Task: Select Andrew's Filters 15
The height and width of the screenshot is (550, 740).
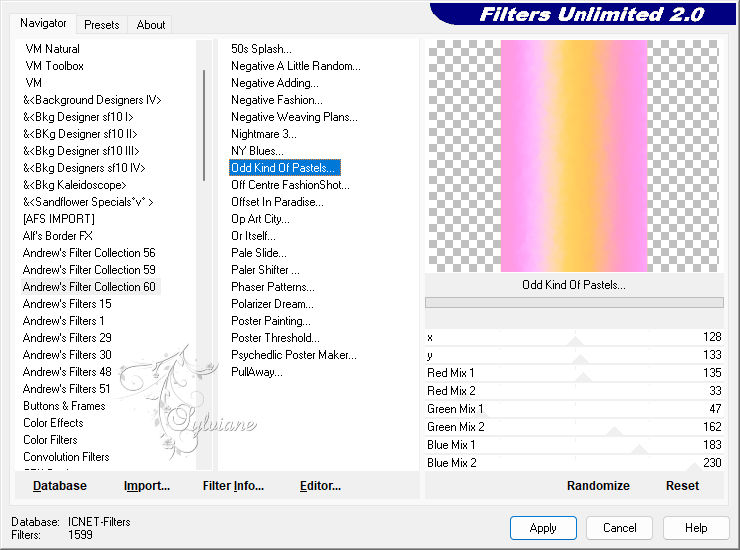Action: click(67, 304)
